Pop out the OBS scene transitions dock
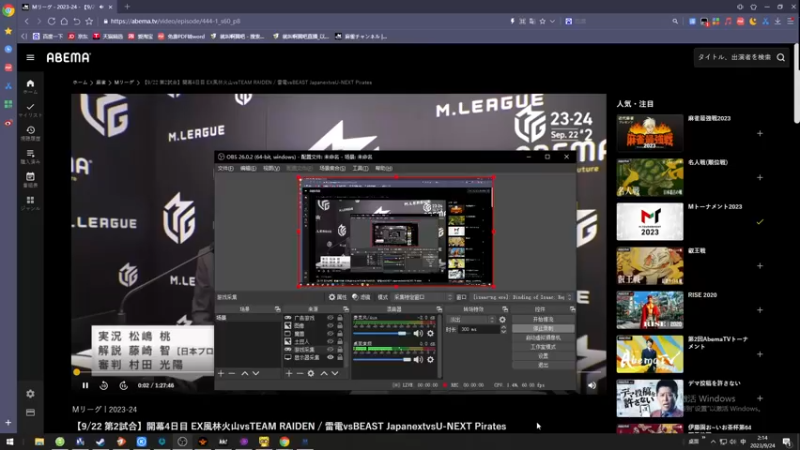This screenshot has width=800, height=450. pos(505,309)
